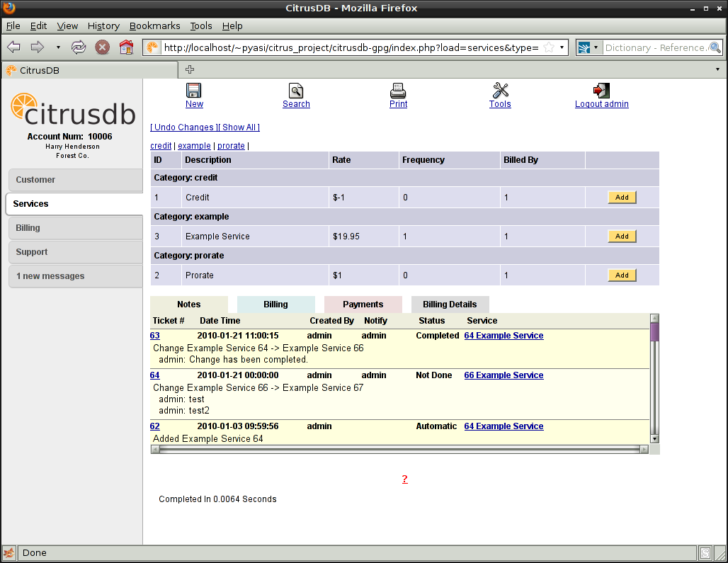Click the Dictionary search input field

[x=655, y=47]
